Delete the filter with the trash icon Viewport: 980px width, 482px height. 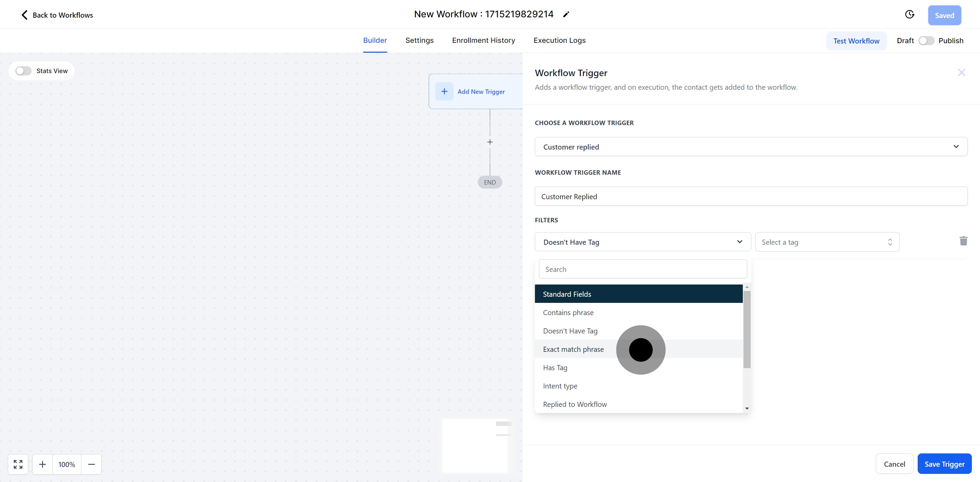pyautogui.click(x=963, y=241)
